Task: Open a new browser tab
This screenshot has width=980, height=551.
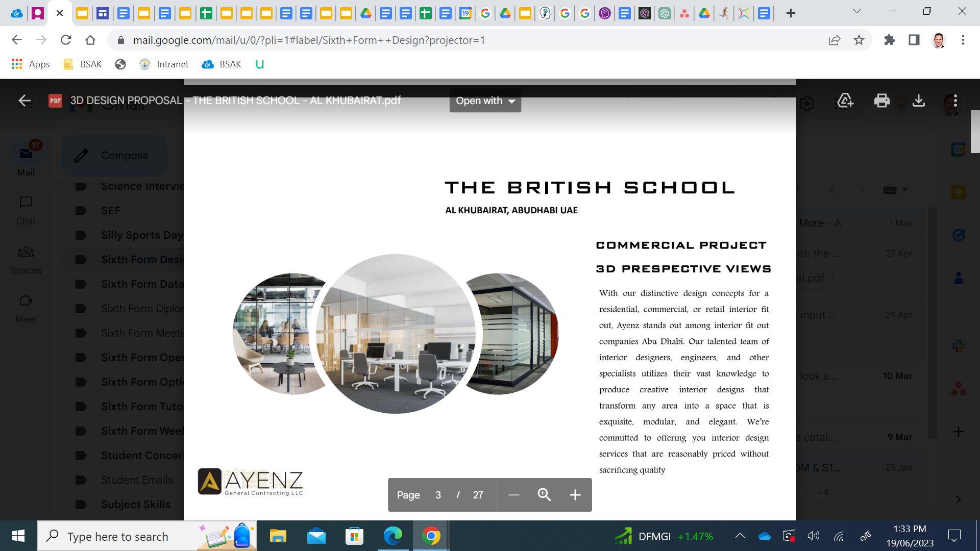Action: [791, 13]
